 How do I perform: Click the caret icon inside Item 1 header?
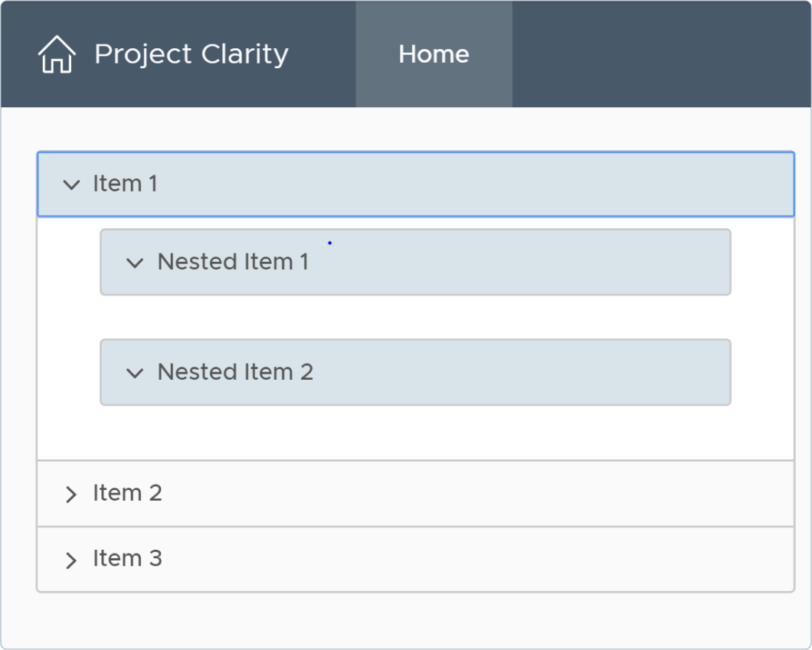[70, 184]
